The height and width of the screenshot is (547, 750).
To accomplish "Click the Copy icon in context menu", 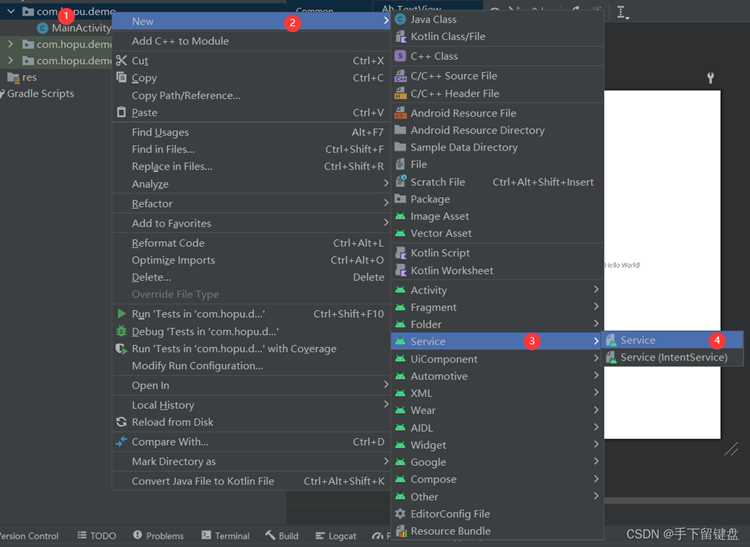I will (x=121, y=77).
